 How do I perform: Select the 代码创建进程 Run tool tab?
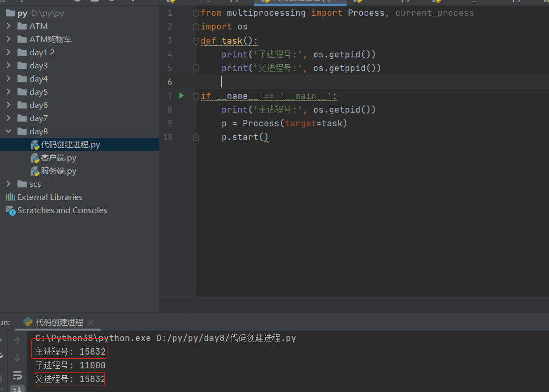coord(59,323)
